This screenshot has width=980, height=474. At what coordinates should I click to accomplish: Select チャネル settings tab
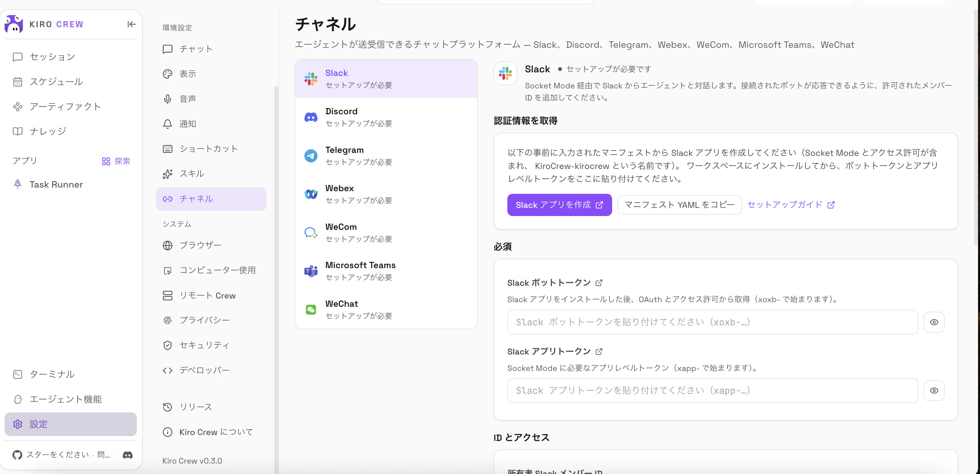211,199
